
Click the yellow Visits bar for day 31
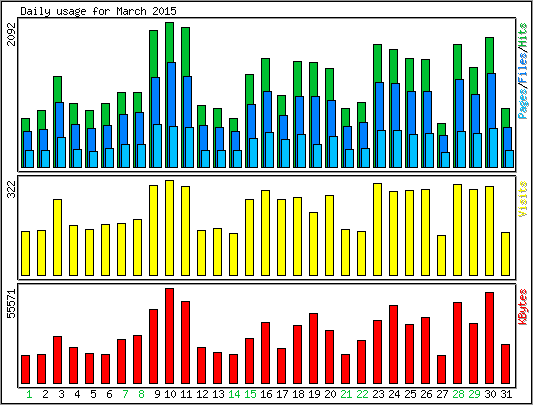505,254
